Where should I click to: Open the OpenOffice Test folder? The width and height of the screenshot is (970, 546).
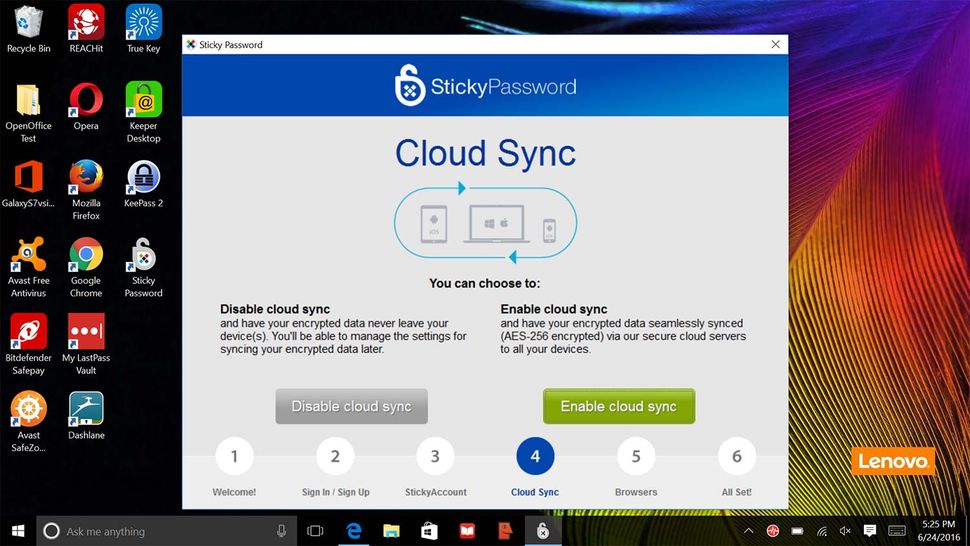click(x=28, y=112)
